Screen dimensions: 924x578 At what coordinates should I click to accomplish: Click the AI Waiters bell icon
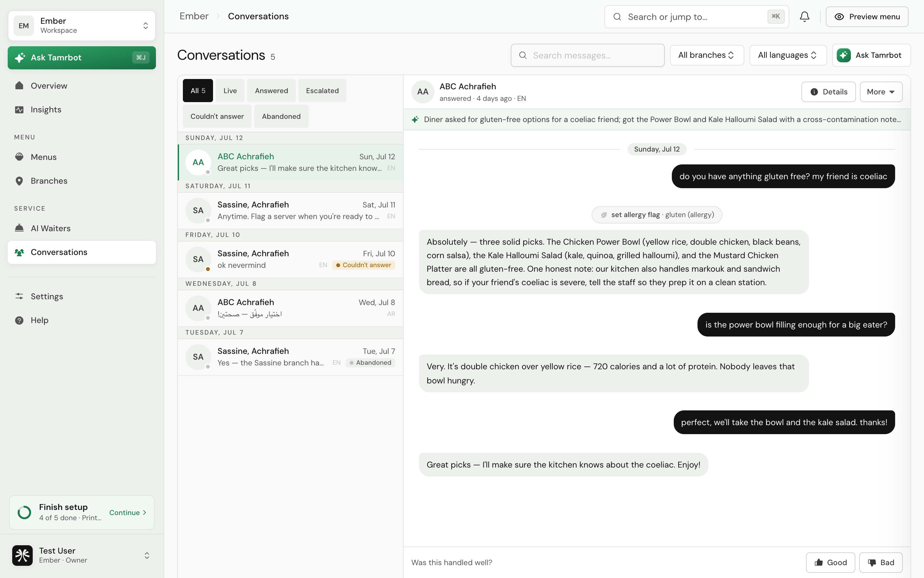point(19,228)
